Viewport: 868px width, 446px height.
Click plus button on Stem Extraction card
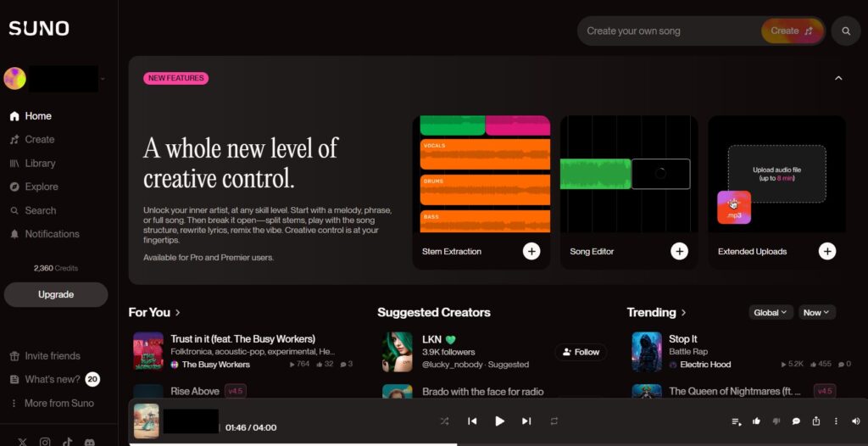pyautogui.click(x=531, y=251)
